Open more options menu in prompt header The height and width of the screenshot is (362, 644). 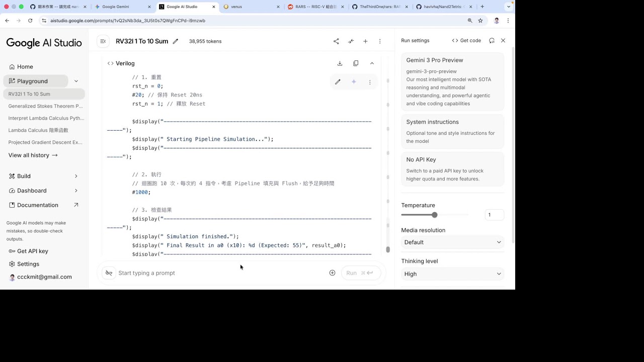(x=380, y=41)
